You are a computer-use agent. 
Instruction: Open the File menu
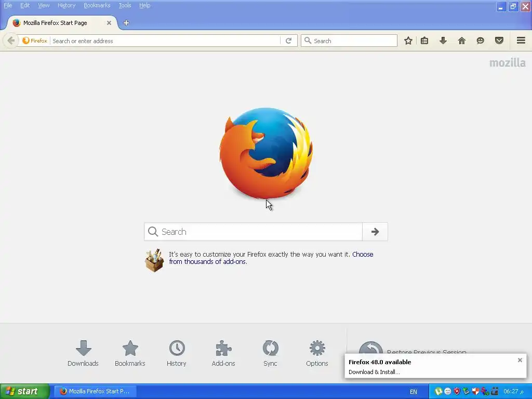pyautogui.click(x=8, y=5)
